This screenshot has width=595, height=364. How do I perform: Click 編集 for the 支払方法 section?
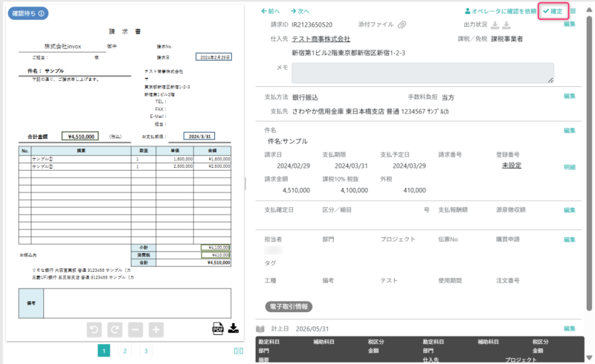[x=570, y=96]
